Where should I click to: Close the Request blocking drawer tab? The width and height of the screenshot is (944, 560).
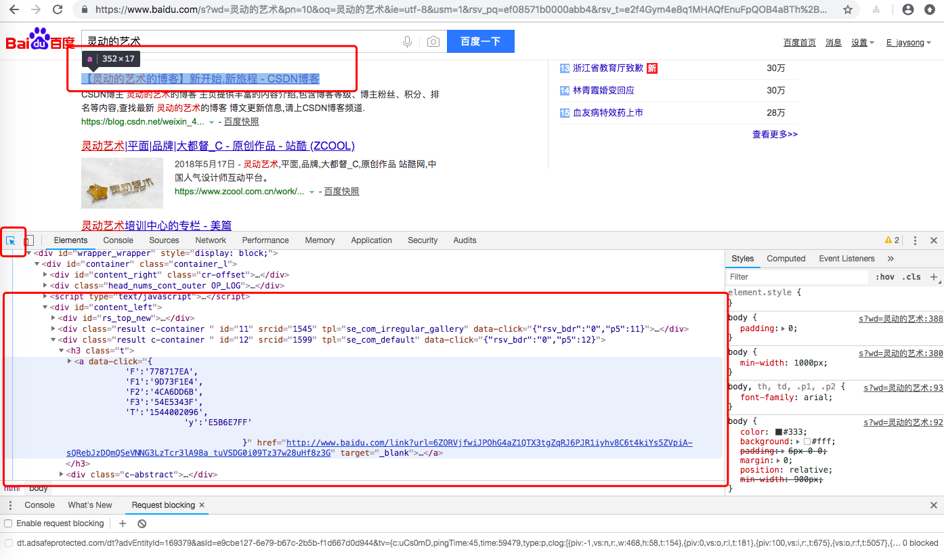click(x=202, y=505)
